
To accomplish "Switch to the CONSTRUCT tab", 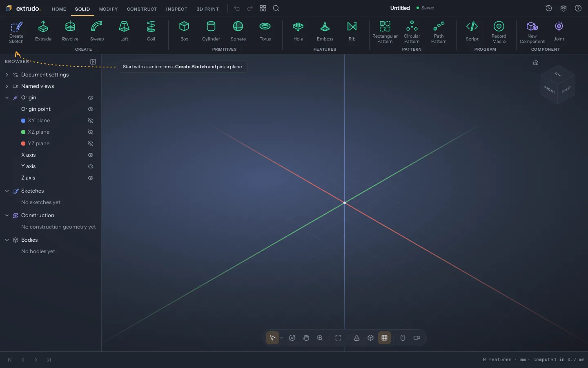I will (142, 9).
